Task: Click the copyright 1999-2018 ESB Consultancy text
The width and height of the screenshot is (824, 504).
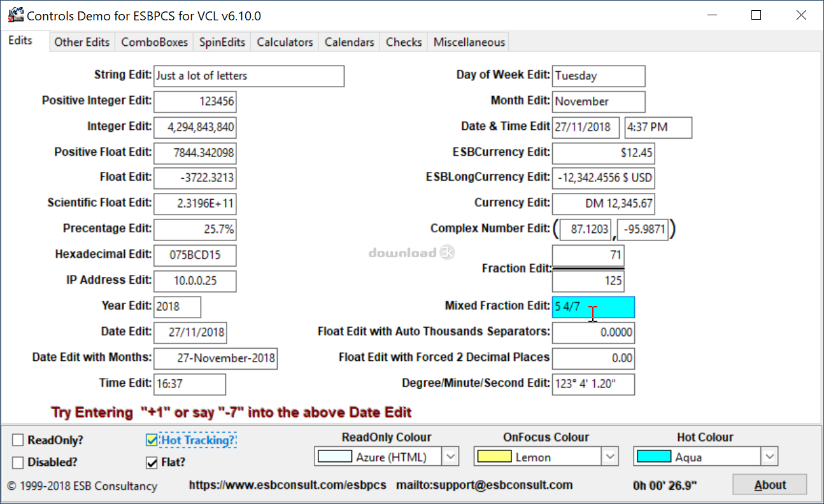Action: (82, 486)
